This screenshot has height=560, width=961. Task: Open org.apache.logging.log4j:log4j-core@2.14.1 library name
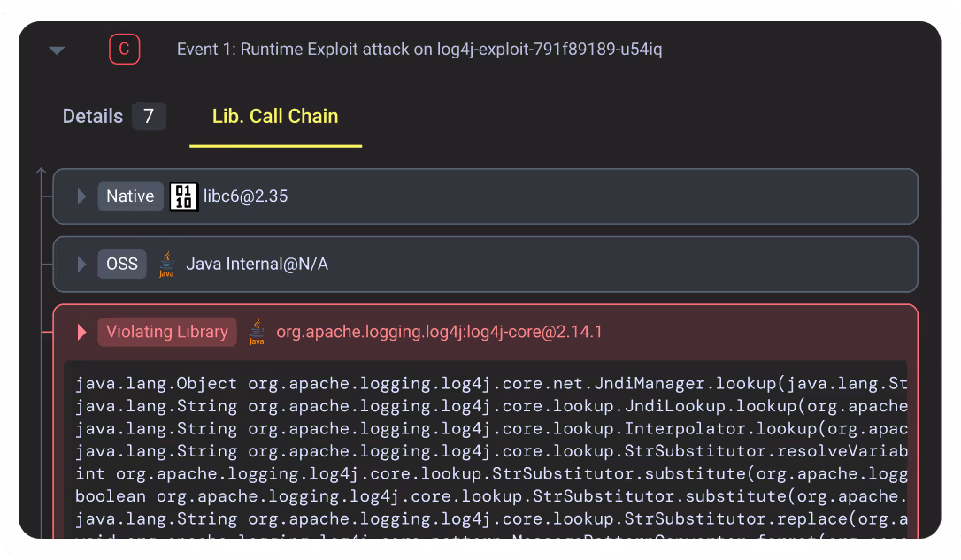pyautogui.click(x=439, y=332)
